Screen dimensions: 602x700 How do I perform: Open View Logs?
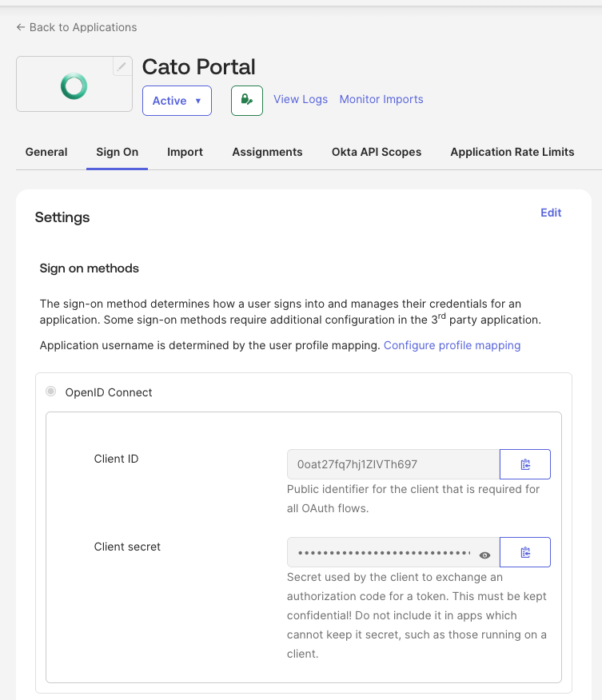pyautogui.click(x=301, y=99)
